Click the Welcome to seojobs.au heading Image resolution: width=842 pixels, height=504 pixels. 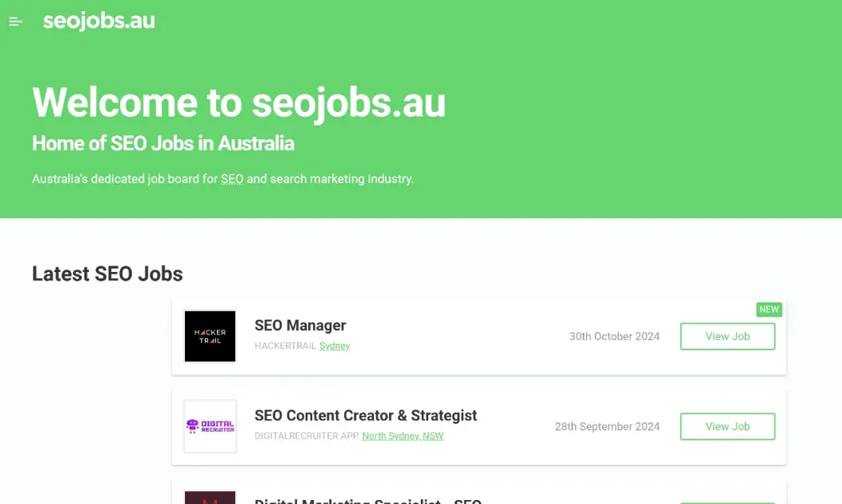coord(239,102)
